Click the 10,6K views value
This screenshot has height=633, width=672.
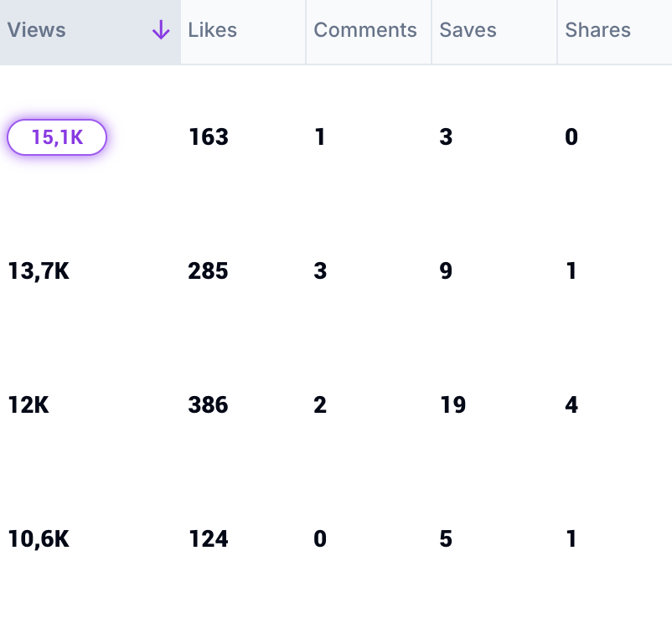(x=39, y=539)
